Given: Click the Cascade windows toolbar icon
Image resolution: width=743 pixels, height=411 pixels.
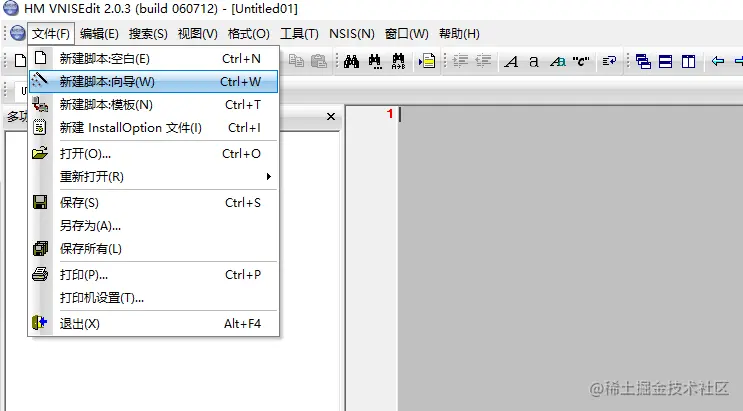Looking at the screenshot, I should click(x=643, y=61).
